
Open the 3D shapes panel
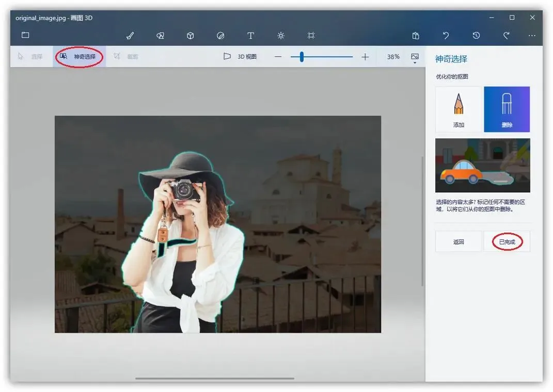click(x=189, y=36)
